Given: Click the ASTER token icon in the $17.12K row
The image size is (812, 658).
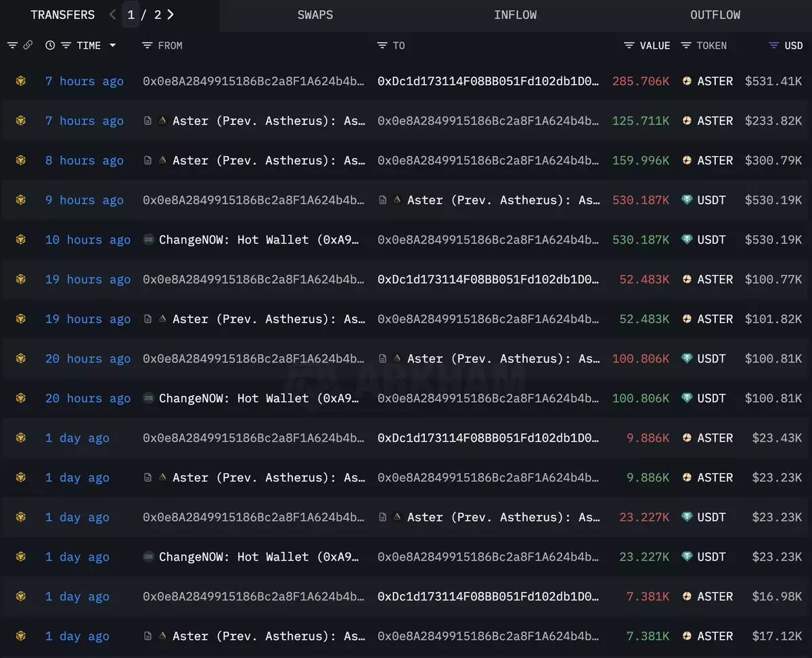Looking at the screenshot, I should [x=687, y=636].
